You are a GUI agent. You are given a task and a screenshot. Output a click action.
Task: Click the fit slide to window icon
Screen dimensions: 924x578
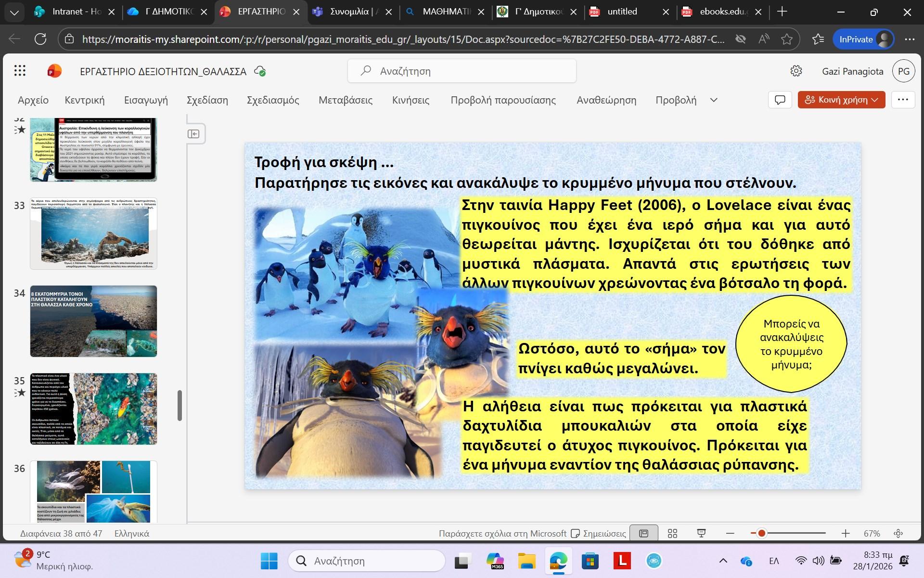(x=898, y=533)
